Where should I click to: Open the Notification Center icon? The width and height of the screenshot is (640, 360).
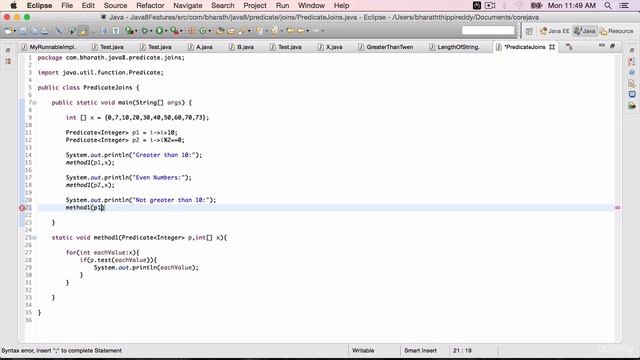(624, 5)
